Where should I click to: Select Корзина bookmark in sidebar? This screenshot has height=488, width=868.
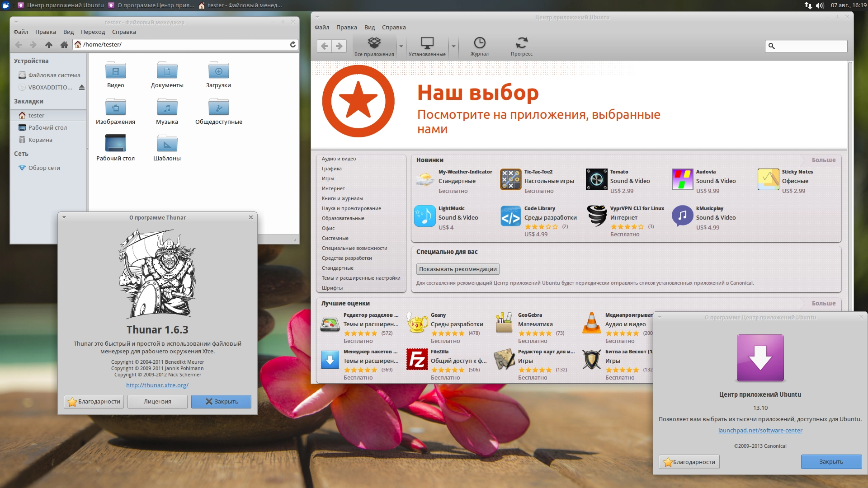coord(49,140)
